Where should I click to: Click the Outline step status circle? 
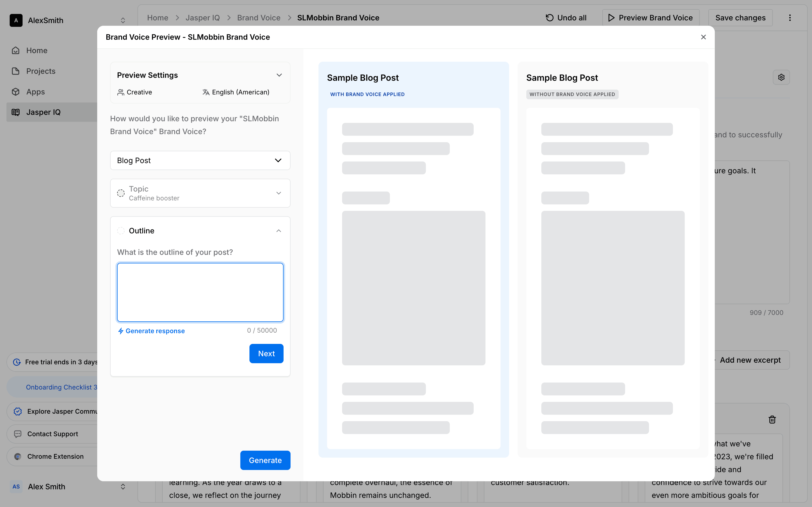pyautogui.click(x=121, y=231)
